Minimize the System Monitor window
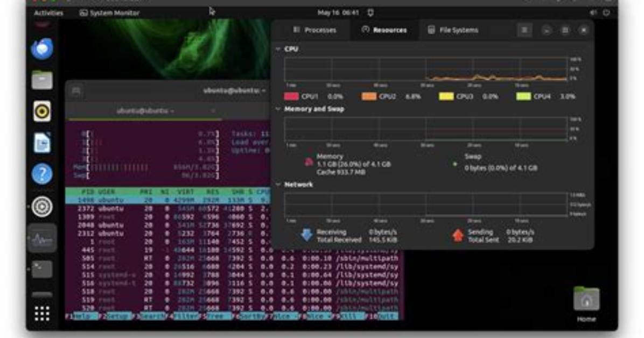644x338 pixels. 546,30
